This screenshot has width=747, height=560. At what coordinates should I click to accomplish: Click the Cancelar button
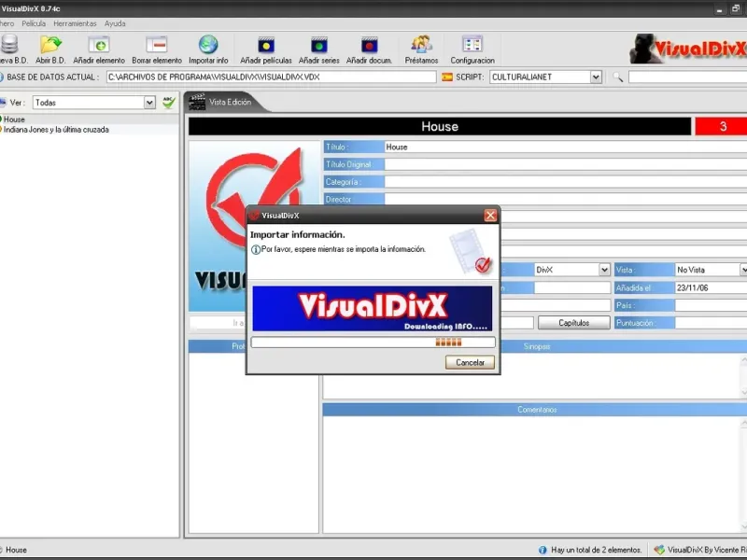pos(470,362)
